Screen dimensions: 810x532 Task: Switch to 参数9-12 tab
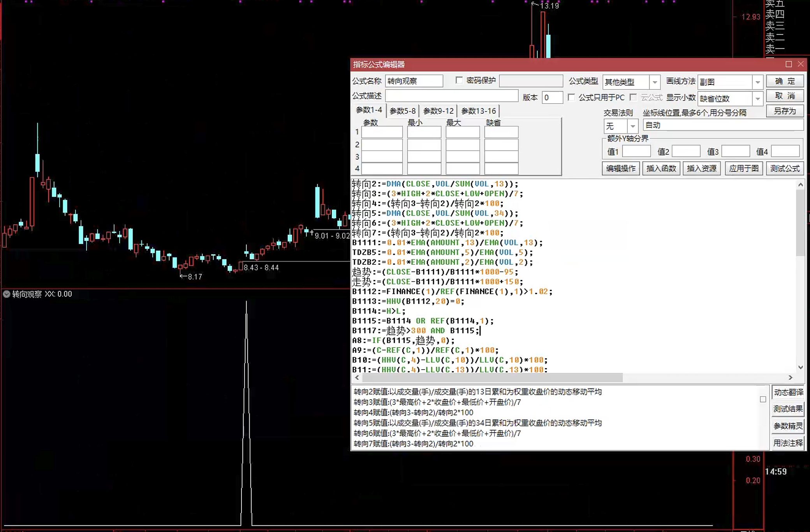click(438, 111)
